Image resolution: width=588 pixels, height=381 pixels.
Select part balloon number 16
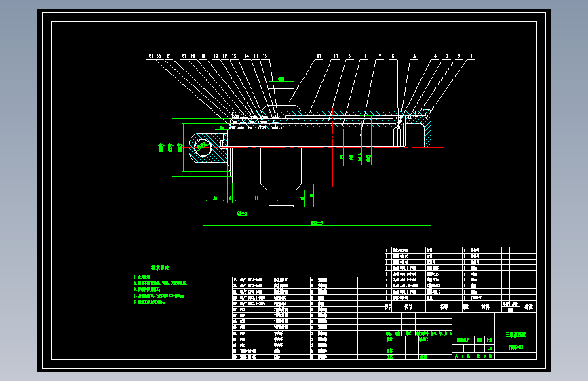coord(225,56)
